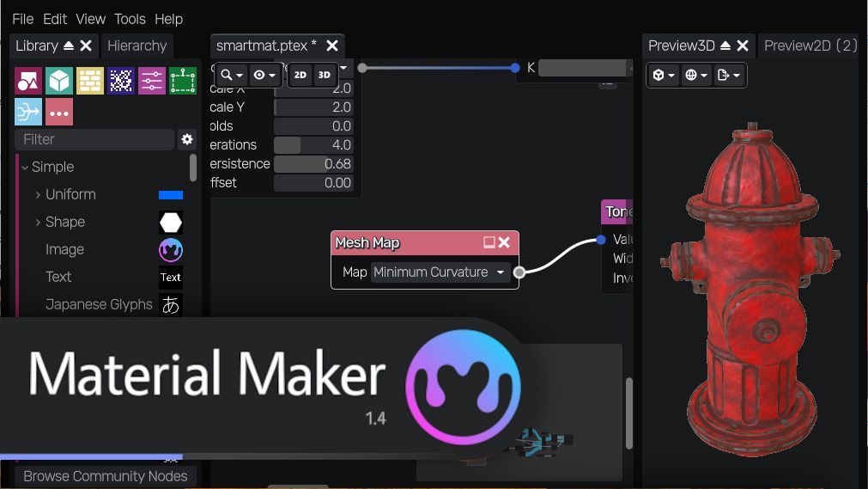Select the noise category icon in Library
This screenshot has width=868, height=489.
tap(121, 81)
